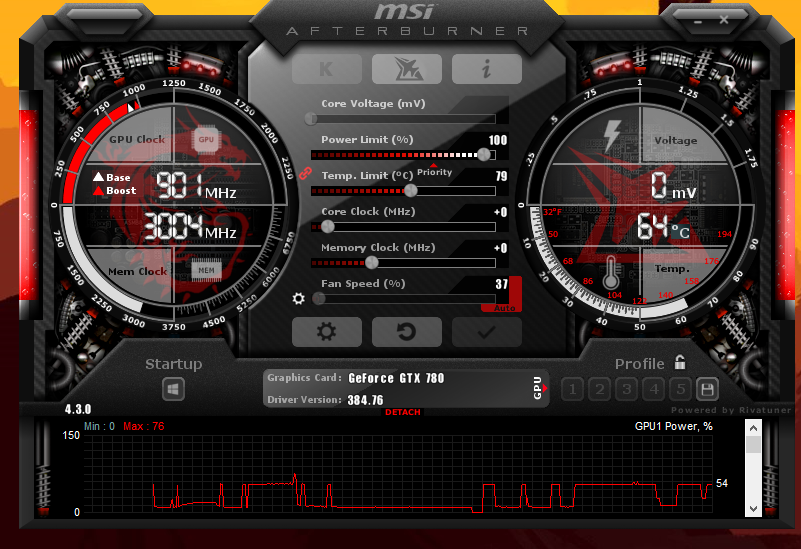Click the Powered by Rivatuner text
Image resolution: width=801 pixels, height=549 pixels.
pos(731,410)
